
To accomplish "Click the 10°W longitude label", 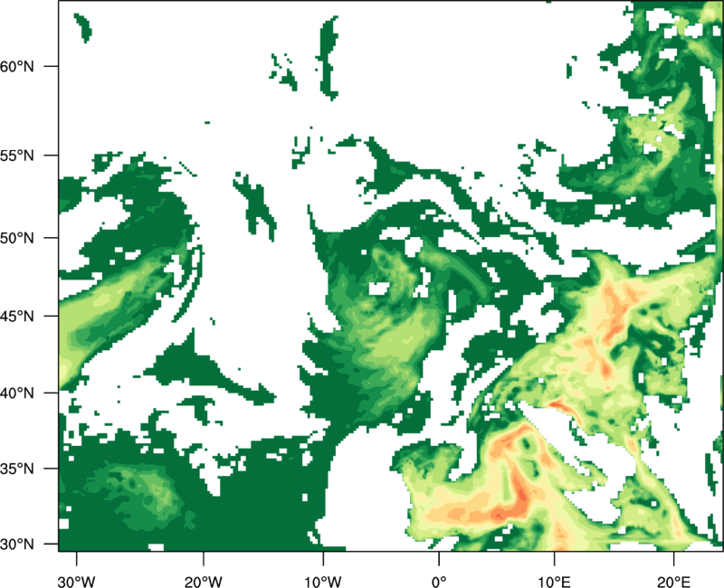I will coord(323,582).
